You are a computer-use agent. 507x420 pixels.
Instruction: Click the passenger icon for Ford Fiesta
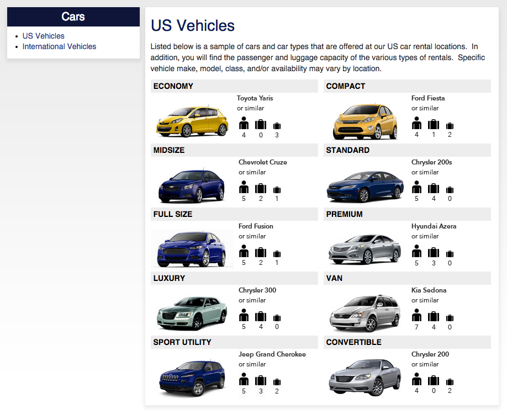coord(416,123)
